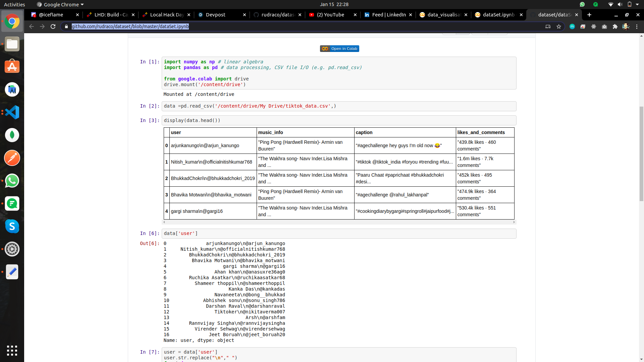This screenshot has height=362, width=644.
Task: Go back with the back arrow
Action: (32, 26)
